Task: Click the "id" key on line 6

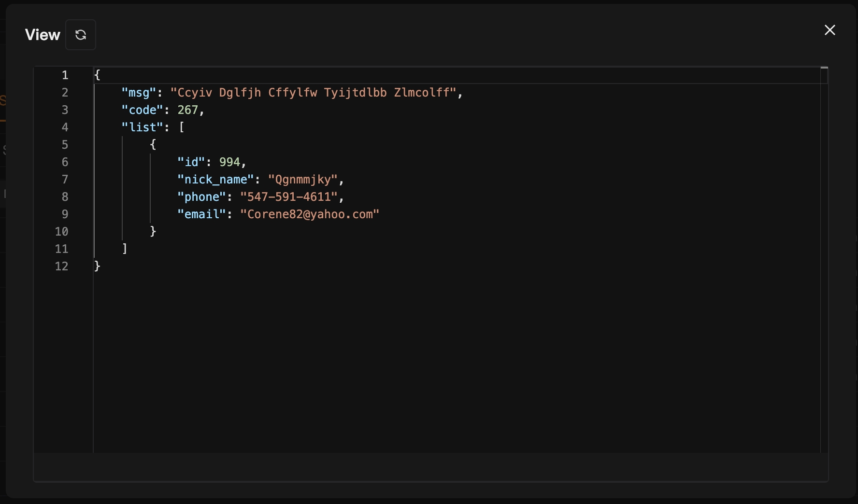Action: 191,162
